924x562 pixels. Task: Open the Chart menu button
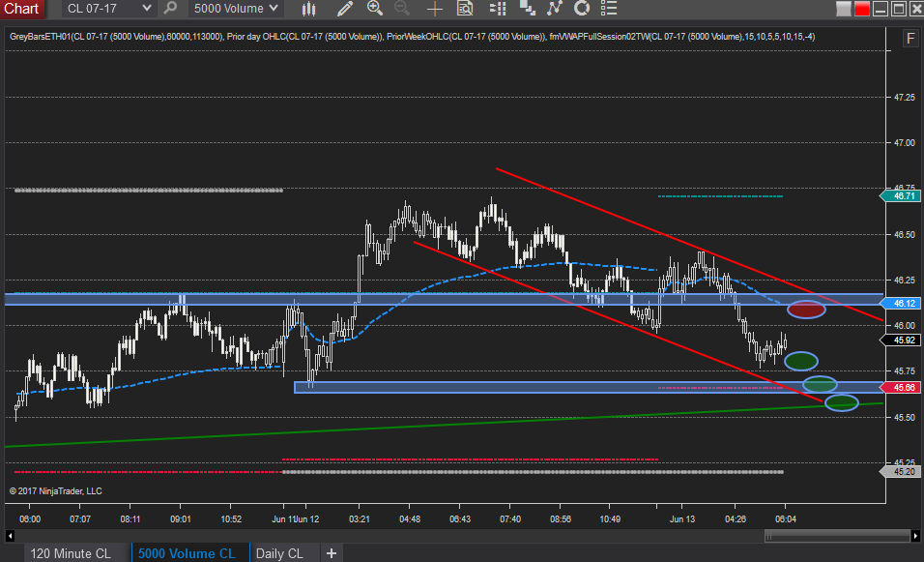click(x=21, y=9)
